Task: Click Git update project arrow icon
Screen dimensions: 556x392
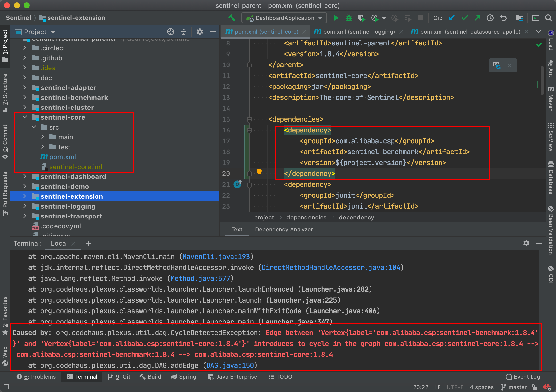Action: [x=452, y=18]
